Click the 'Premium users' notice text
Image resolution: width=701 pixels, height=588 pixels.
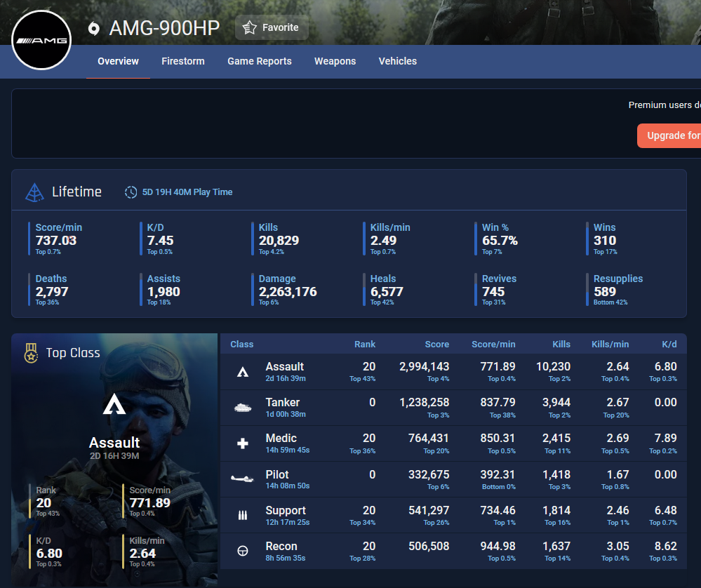pos(665,105)
